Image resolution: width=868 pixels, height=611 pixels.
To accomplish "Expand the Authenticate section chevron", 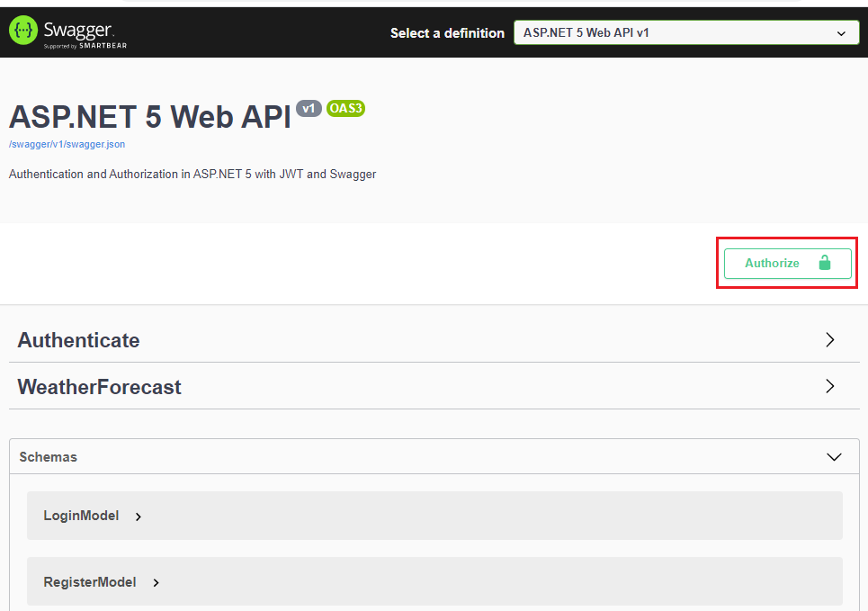I will (x=830, y=340).
